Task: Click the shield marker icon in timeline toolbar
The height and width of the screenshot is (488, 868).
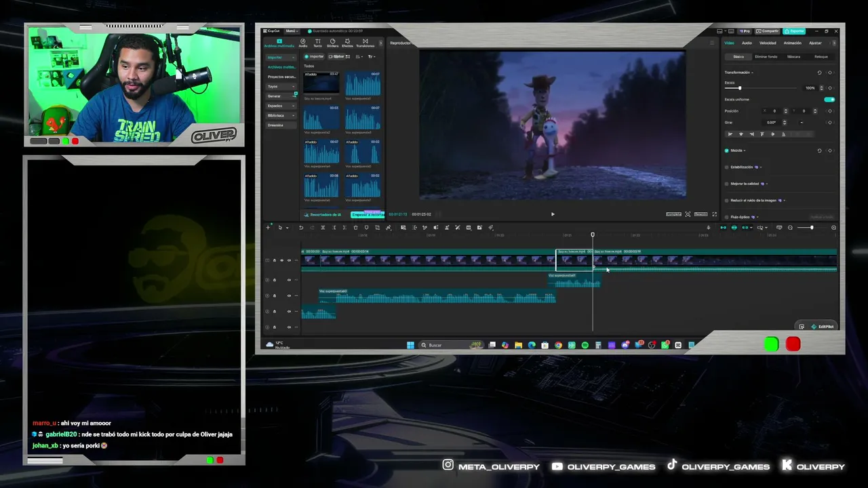Action: click(367, 228)
